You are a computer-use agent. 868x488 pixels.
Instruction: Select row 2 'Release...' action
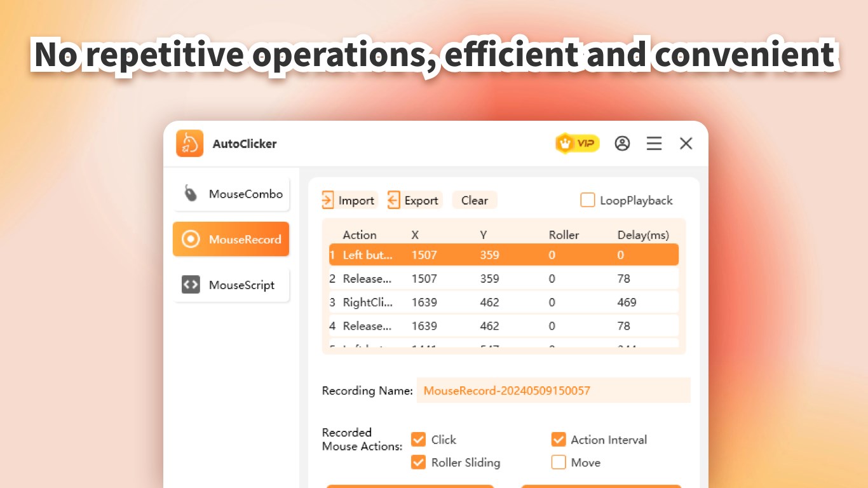pyautogui.click(x=503, y=278)
